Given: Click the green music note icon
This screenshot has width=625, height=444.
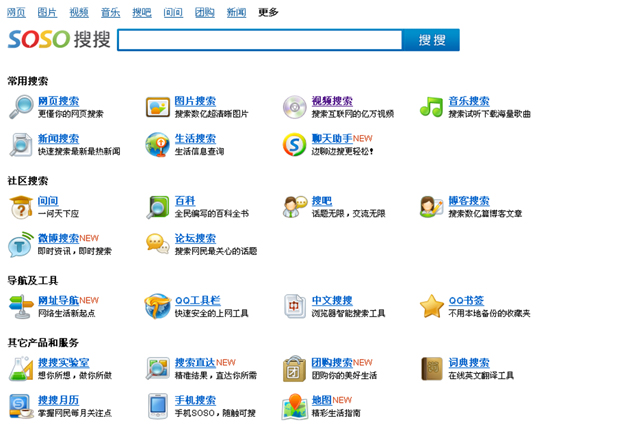Looking at the screenshot, I should [x=431, y=107].
